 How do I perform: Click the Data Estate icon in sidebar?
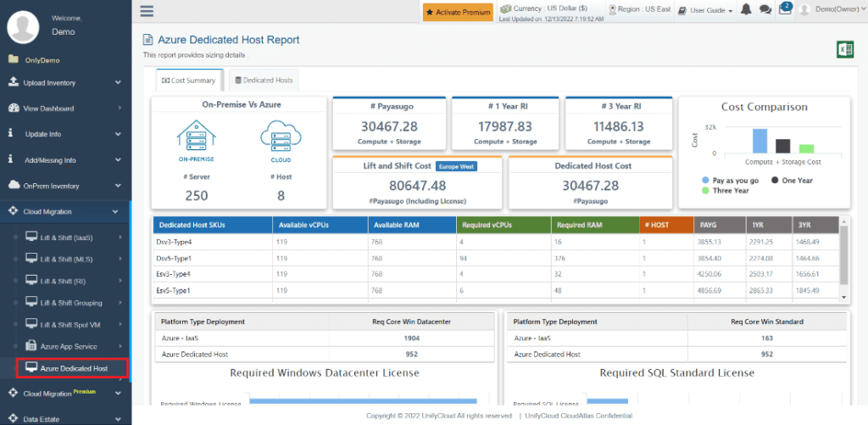click(14, 418)
